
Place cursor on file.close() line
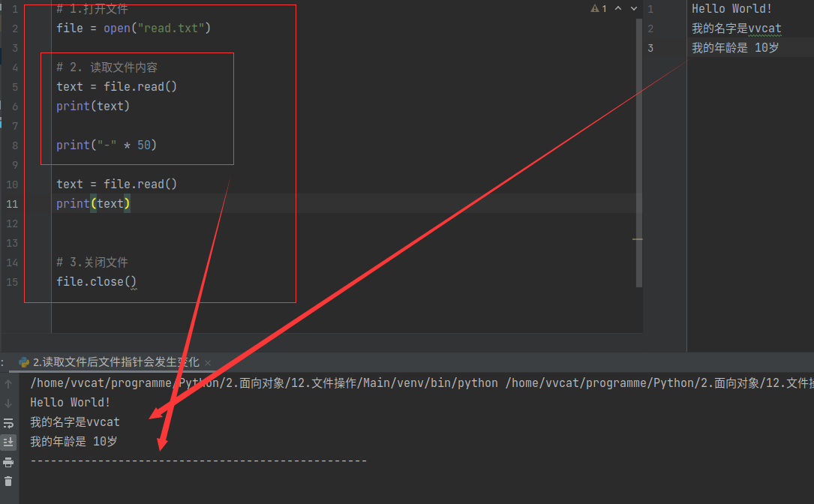96,282
